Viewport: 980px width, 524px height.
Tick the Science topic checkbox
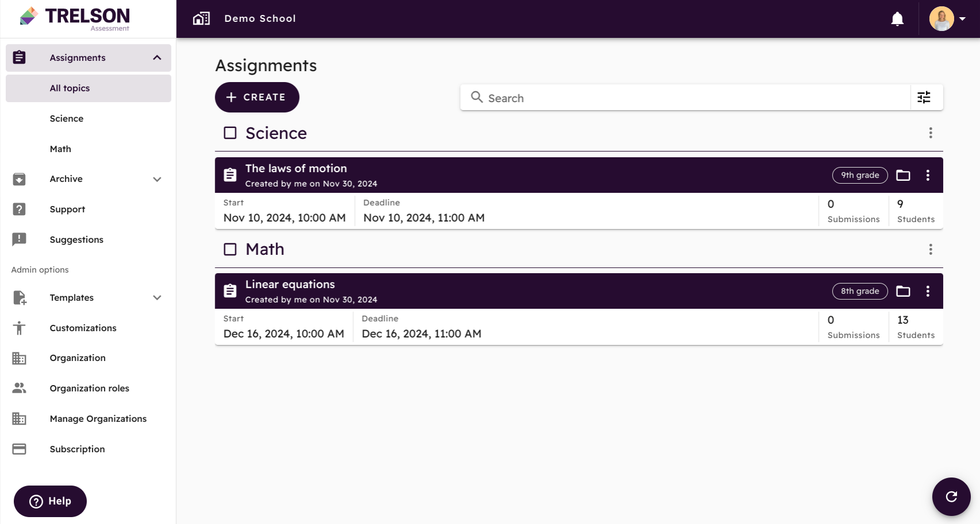click(230, 133)
